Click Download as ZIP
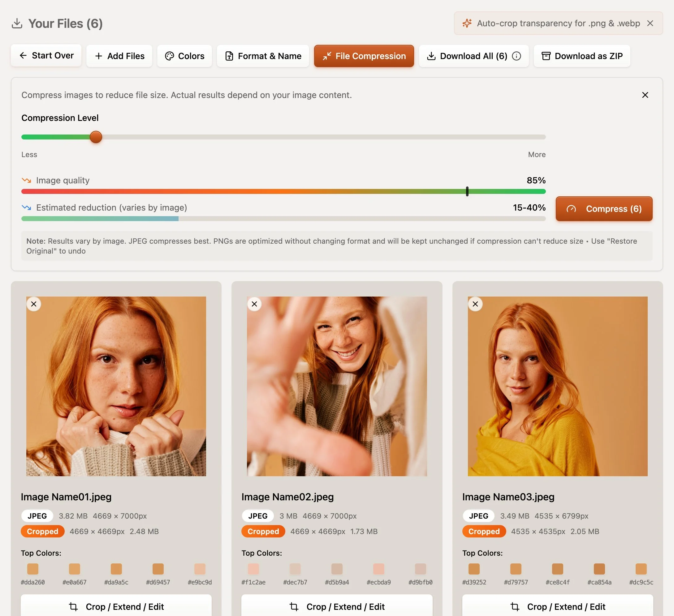The width and height of the screenshot is (674, 616). [x=582, y=56]
